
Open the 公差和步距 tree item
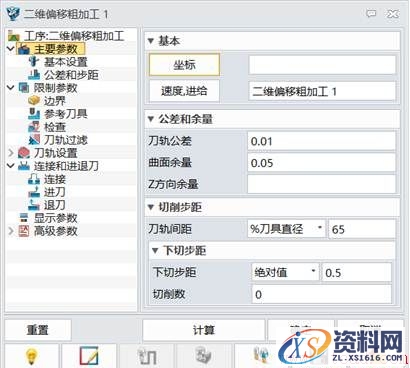[71, 75]
